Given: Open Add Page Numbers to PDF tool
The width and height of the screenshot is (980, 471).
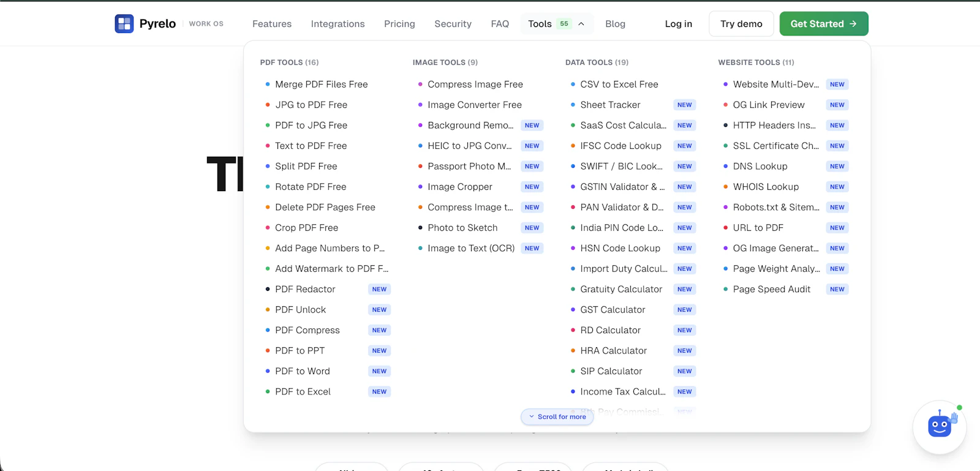Looking at the screenshot, I should tap(330, 249).
